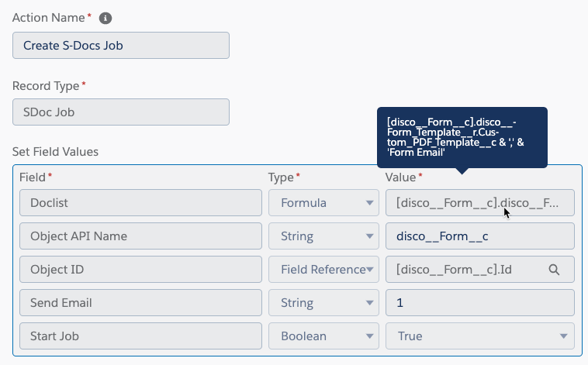
Task: Click the Doclist formula value field
Action: pos(480,203)
